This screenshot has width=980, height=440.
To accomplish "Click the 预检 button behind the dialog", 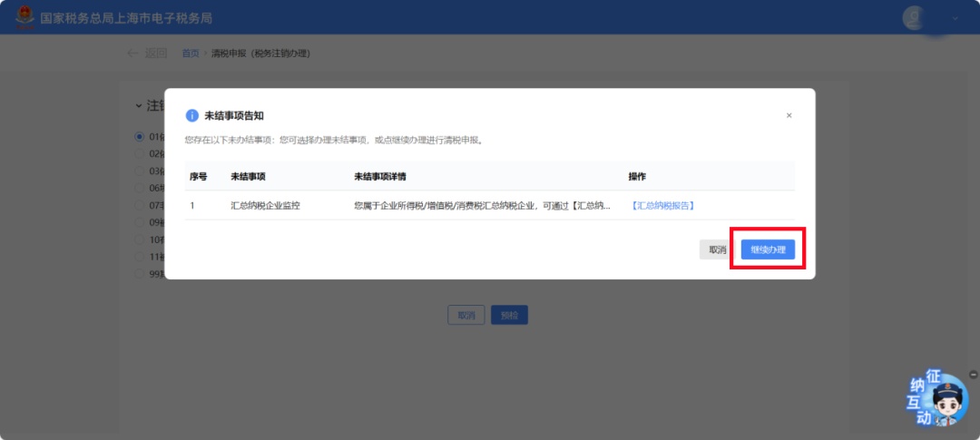I will click(x=509, y=316).
